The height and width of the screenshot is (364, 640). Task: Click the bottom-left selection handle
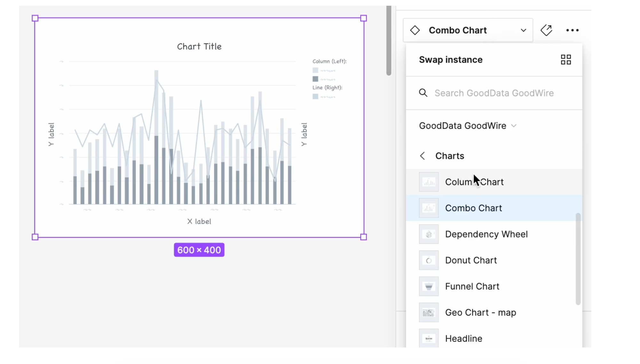coord(35,237)
